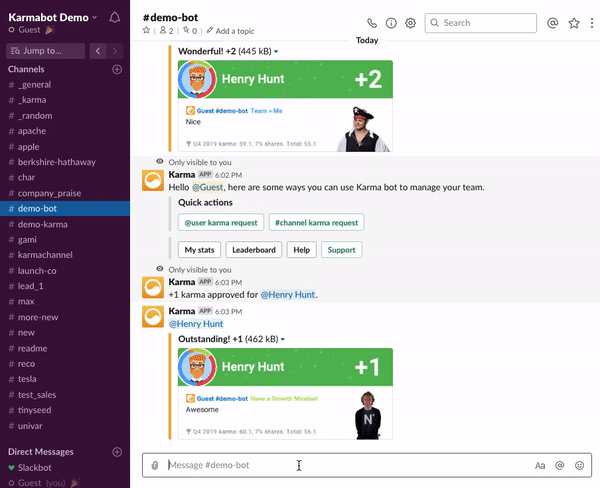
Task: Open emoji picker smiley icon
Action: (579, 465)
